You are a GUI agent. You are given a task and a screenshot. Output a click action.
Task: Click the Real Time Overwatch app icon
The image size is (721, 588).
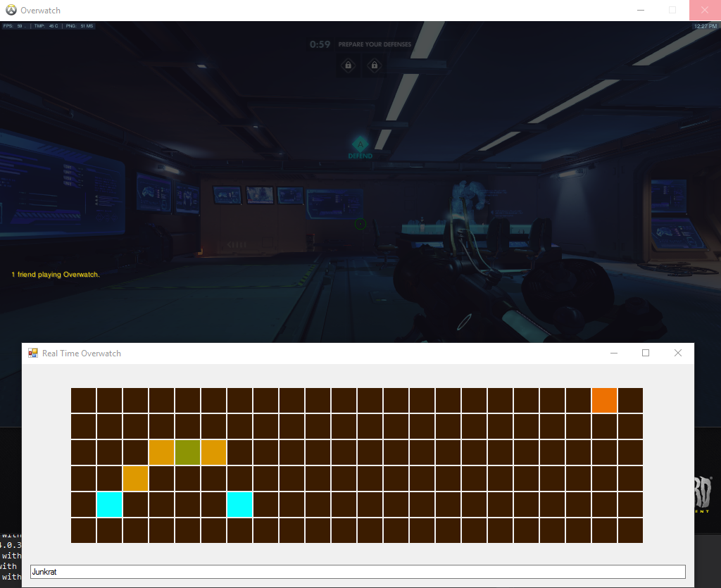click(x=33, y=353)
